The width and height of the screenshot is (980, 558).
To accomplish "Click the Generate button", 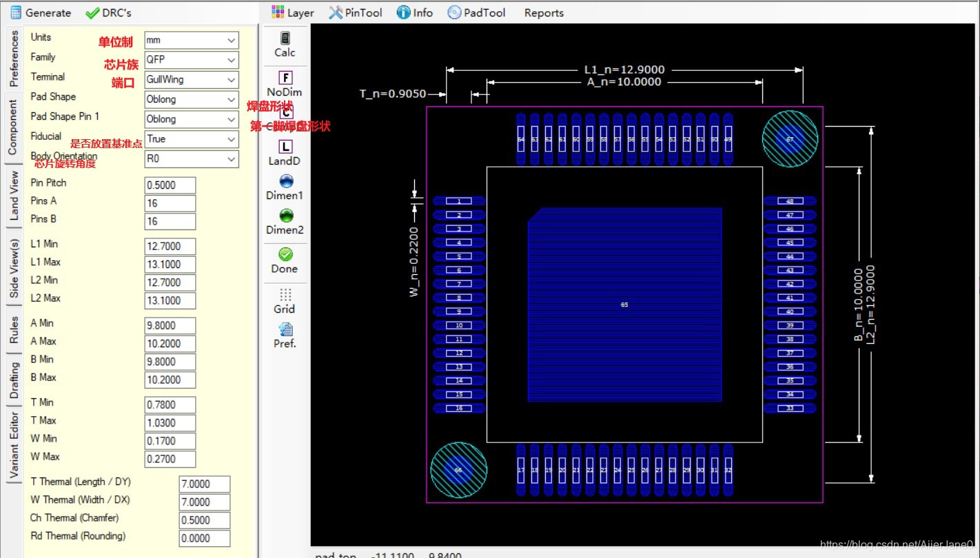I will (40, 12).
